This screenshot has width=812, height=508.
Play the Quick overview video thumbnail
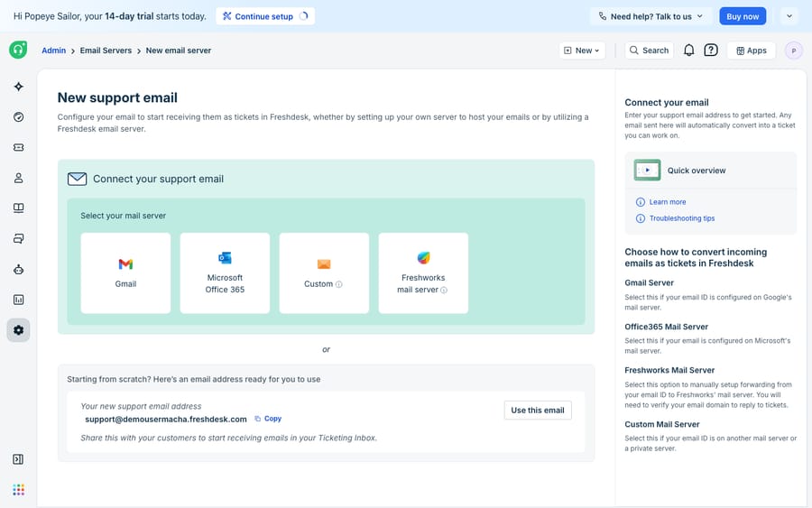tap(647, 170)
